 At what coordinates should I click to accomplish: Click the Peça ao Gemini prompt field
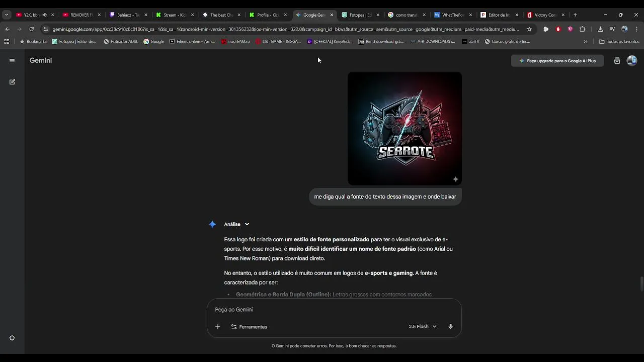coord(334,310)
